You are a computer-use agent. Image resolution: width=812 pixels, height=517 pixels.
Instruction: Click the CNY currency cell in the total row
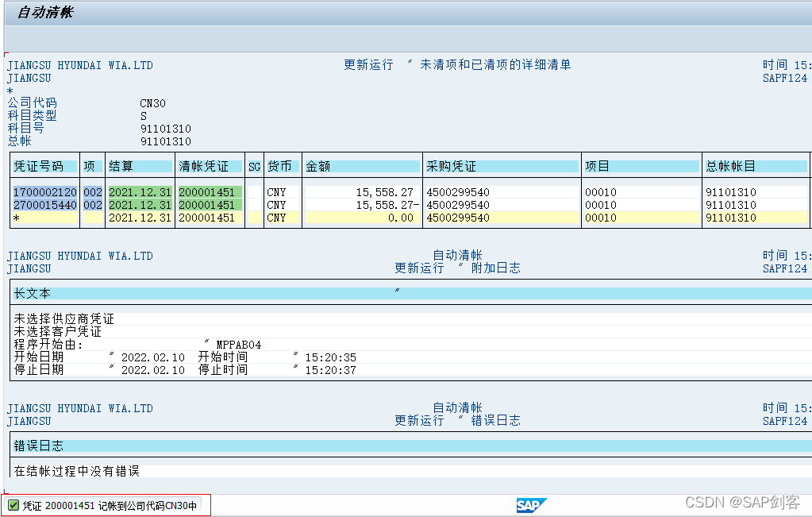click(276, 218)
